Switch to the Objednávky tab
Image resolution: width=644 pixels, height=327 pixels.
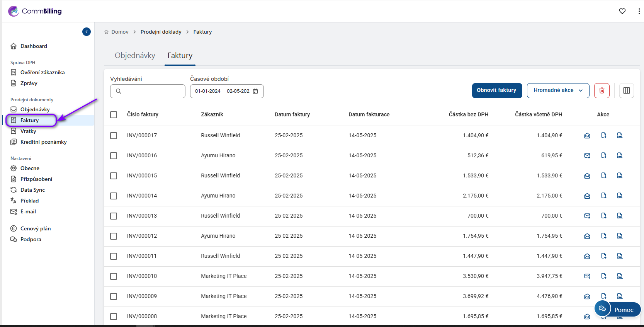135,56
